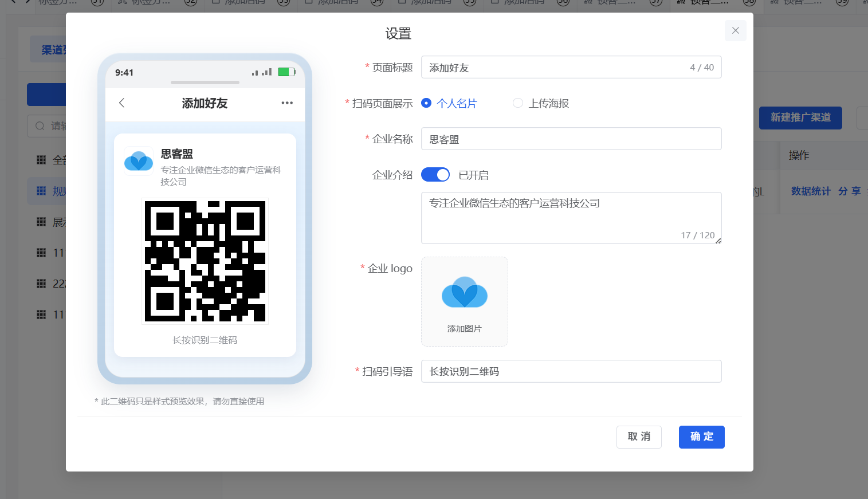Close the 设置 dialog with the X
Image resolution: width=868 pixels, height=499 pixels.
pyautogui.click(x=735, y=30)
